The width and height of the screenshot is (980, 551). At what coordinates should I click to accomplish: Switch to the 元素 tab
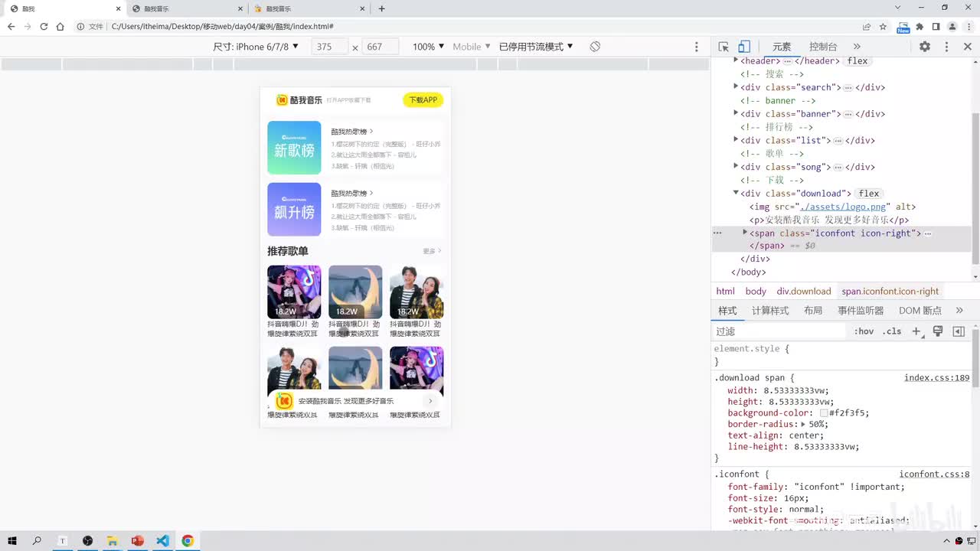click(x=782, y=47)
